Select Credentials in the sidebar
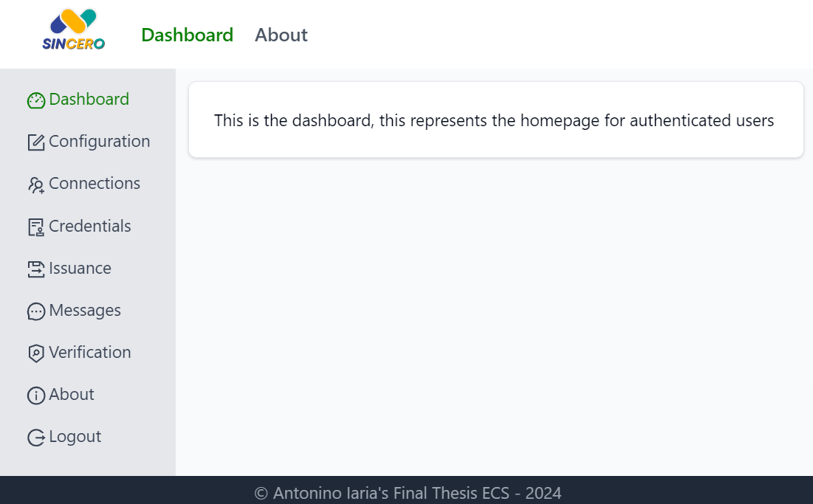 point(89,226)
